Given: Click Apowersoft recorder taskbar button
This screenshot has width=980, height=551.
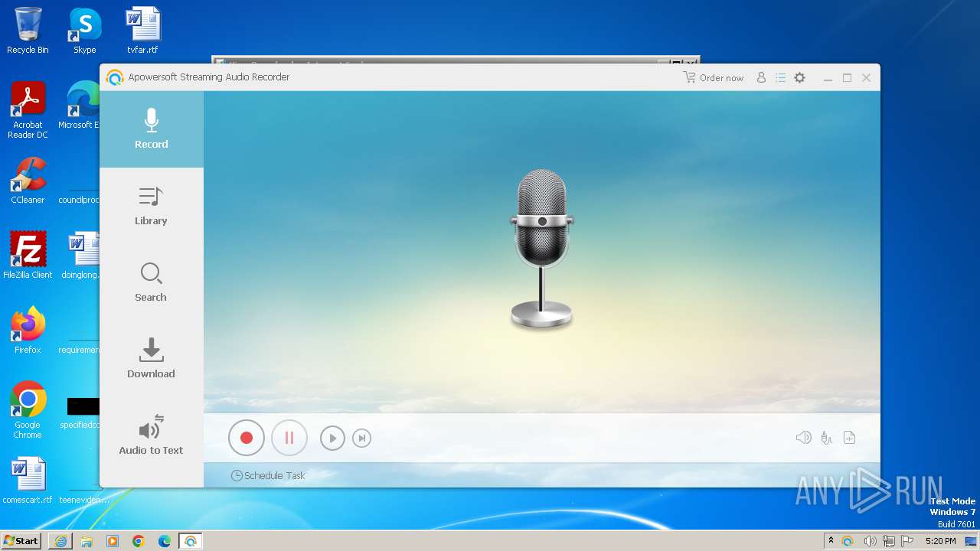Looking at the screenshot, I should (x=191, y=541).
